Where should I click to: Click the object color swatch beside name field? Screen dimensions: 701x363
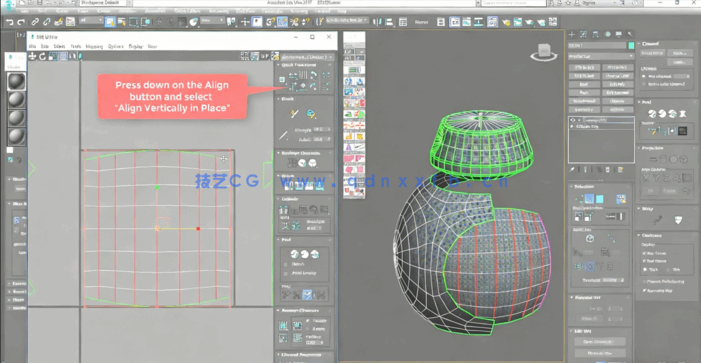pos(631,46)
